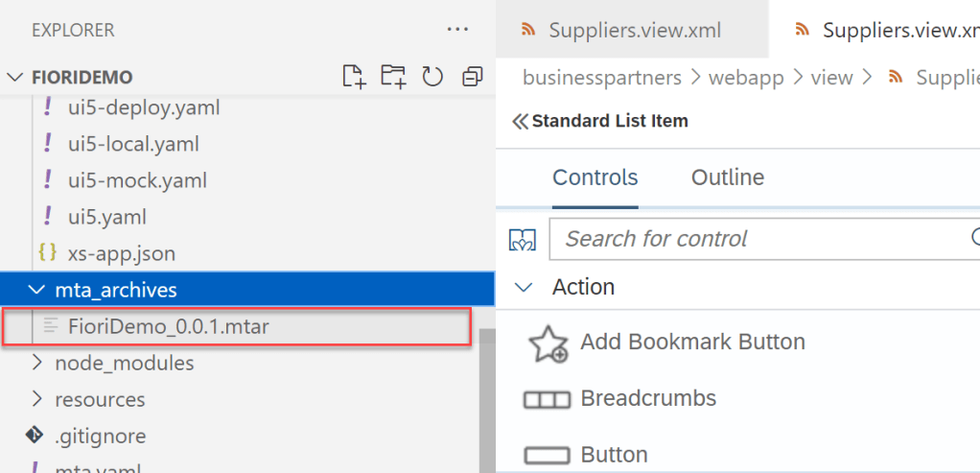Viewport: 980px width, 473px height.
Task: Refresh the Explorer file tree
Action: pyautogui.click(x=432, y=77)
